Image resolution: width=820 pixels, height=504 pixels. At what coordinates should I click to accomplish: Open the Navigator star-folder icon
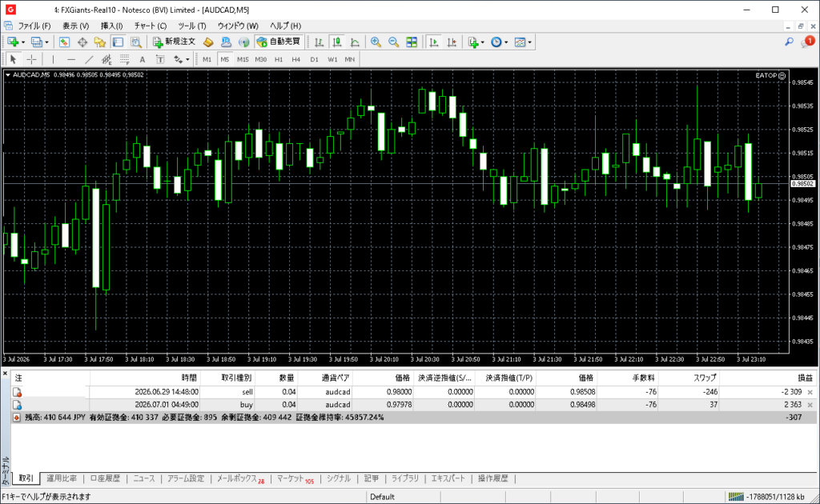(100, 42)
